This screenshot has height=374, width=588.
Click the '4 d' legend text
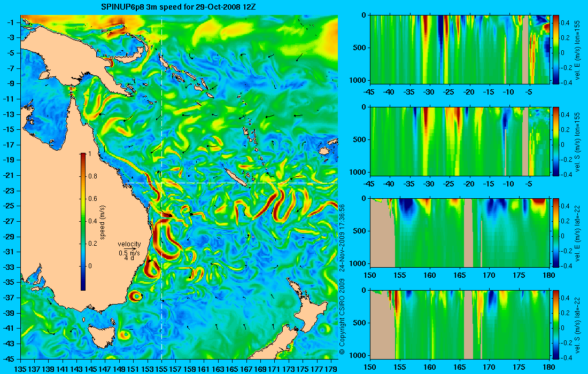pos(129,258)
